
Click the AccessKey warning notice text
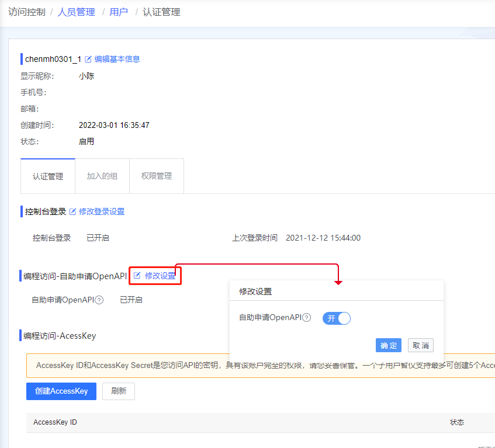[x=265, y=365]
